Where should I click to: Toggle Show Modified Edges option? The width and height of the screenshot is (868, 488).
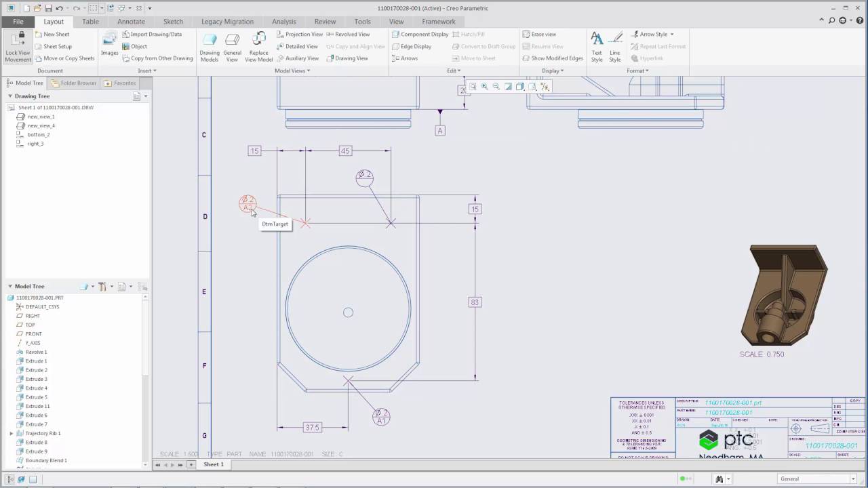[552, 58]
